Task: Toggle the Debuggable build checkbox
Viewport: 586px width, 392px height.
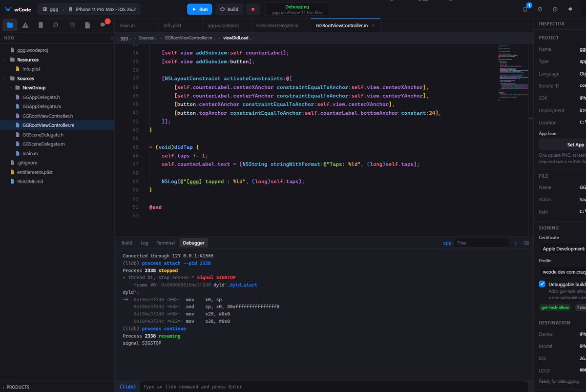Action: [542, 284]
